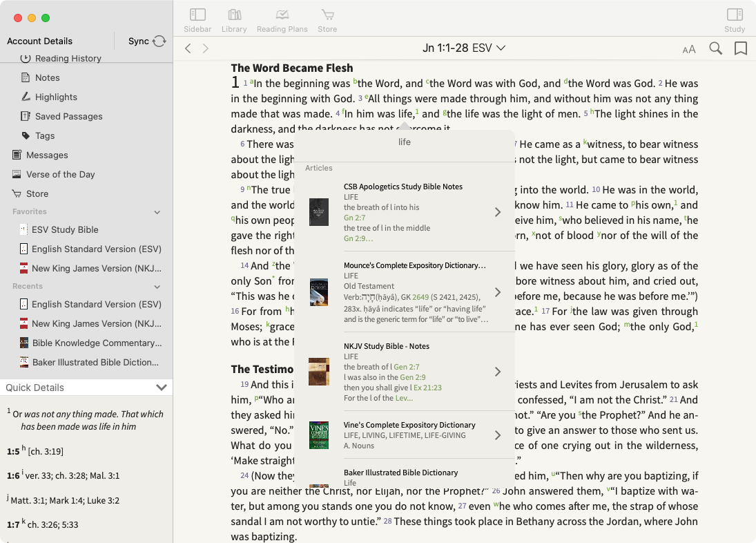Click the Messages icon in sidebar
Screen dimensions: 756x543
pos(17,155)
